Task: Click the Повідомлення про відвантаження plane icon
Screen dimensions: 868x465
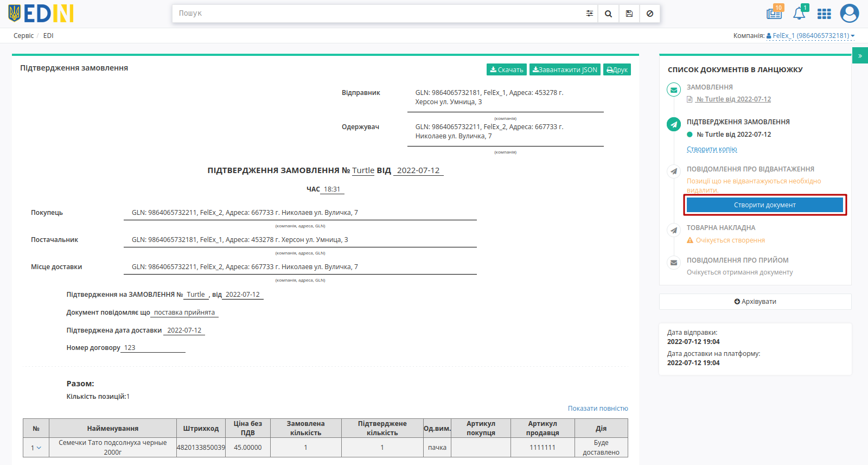Action: tap(674, 171)
